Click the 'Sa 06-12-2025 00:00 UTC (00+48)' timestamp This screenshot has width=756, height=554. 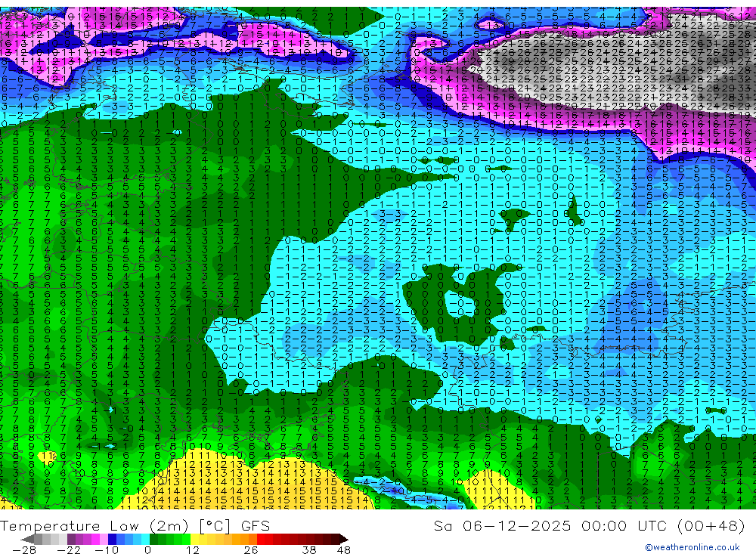tap(589, 526)
